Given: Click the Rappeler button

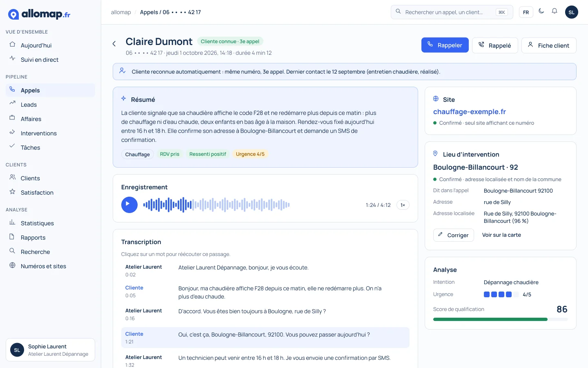Looking at the screenshot, I should [445, 45].
